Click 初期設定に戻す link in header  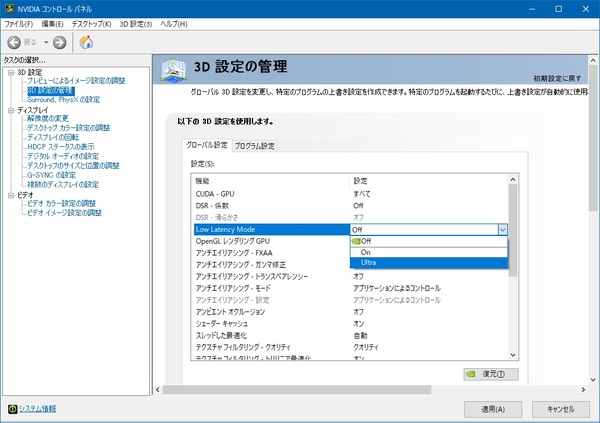click(x=557, y=78)
